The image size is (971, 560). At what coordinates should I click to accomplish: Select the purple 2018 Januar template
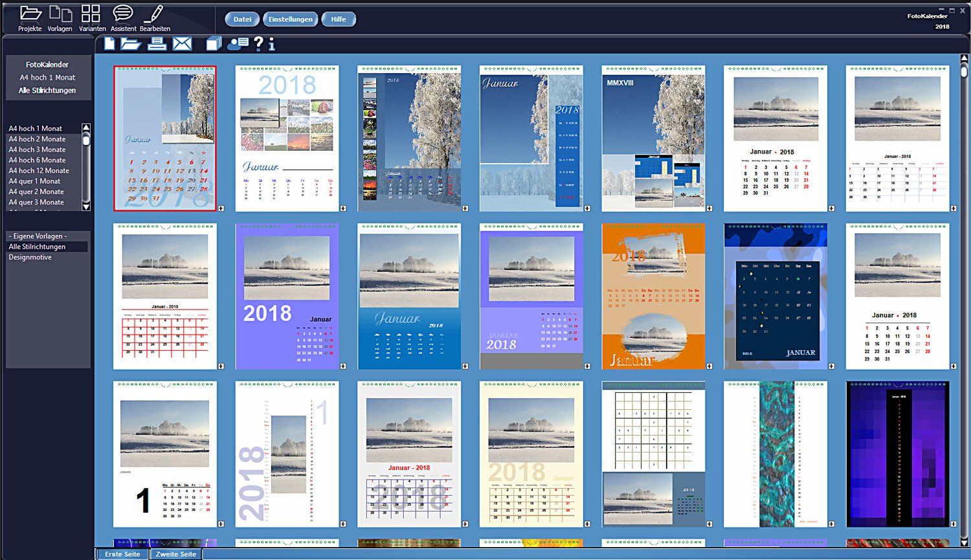click(x=287, y=297)
